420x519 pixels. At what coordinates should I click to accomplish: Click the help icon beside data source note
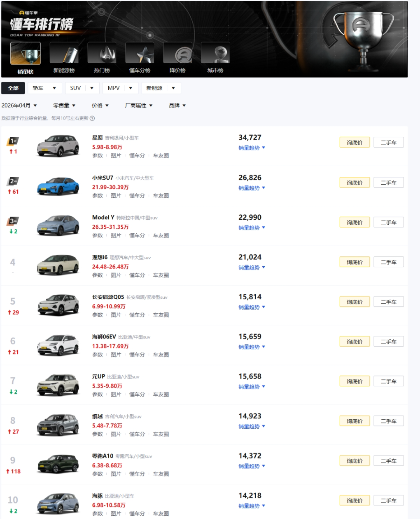92,118
